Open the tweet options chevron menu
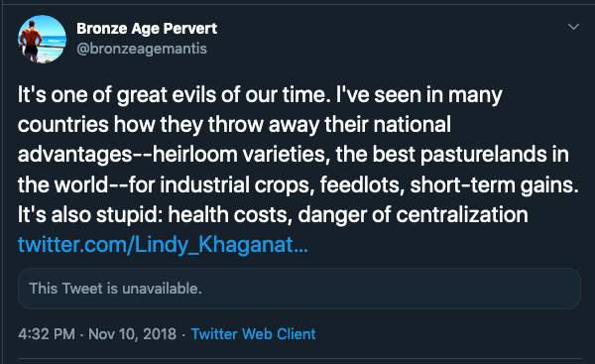Viewport: 595px width, 364px height. pyautogui.click(x=573, y=27)
